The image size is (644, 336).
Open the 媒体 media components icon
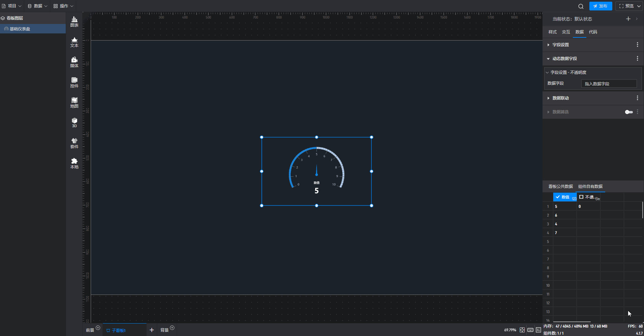tap(74, 62)
